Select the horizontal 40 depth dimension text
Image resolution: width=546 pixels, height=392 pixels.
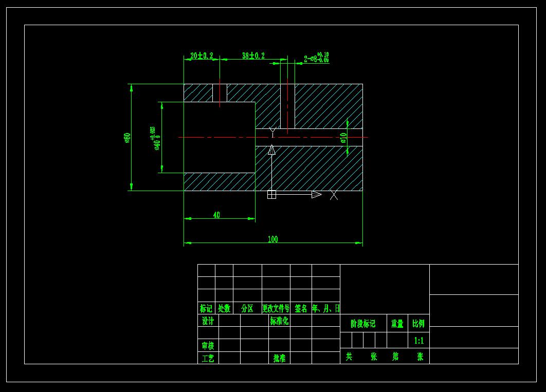click(x=216, y=215)
